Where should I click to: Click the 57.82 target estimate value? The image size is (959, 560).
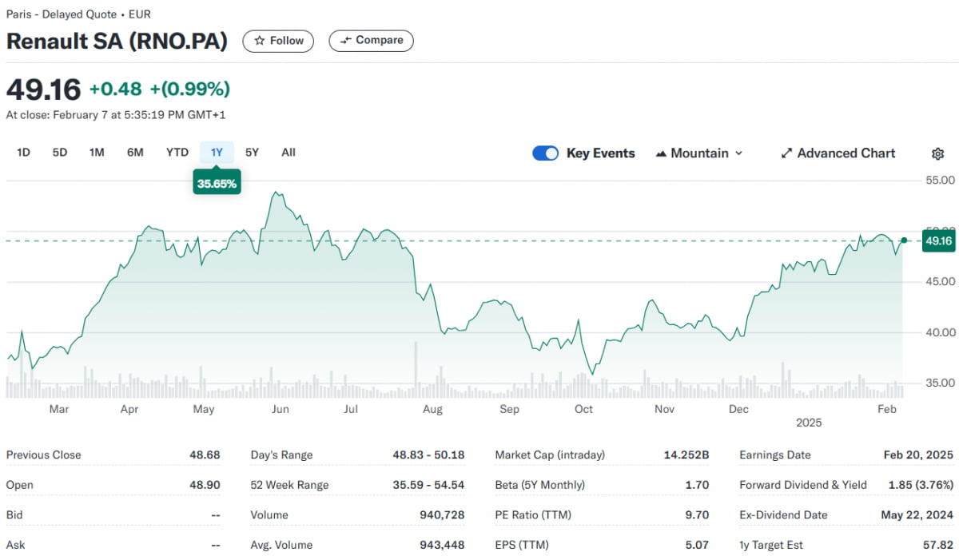coord(938,545)
